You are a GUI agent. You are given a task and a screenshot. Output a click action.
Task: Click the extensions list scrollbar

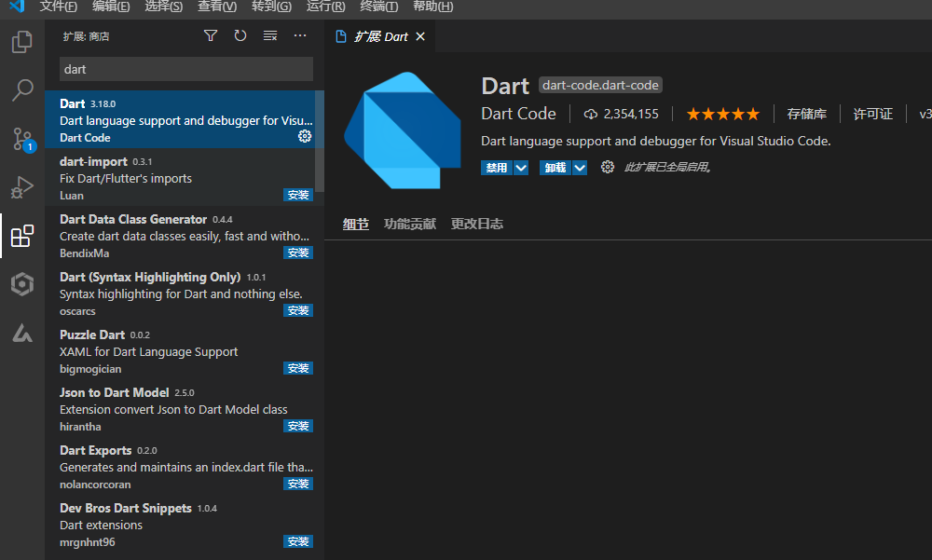319,142
